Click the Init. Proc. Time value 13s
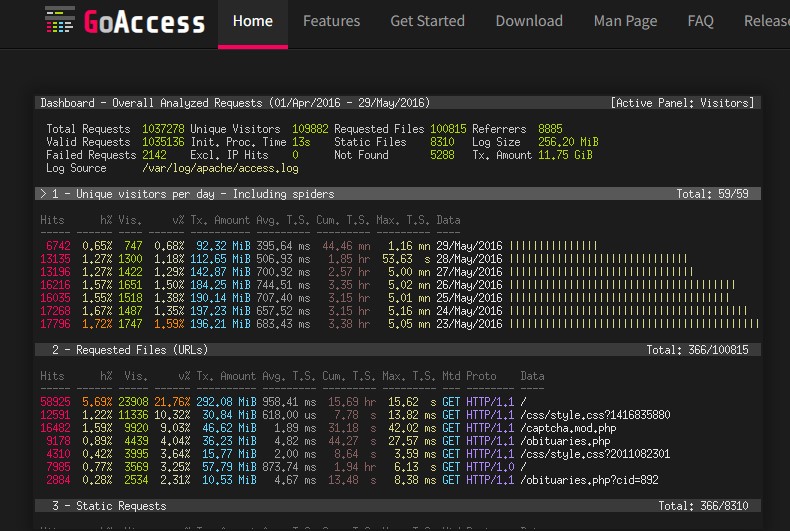 (x=301, y=142)
